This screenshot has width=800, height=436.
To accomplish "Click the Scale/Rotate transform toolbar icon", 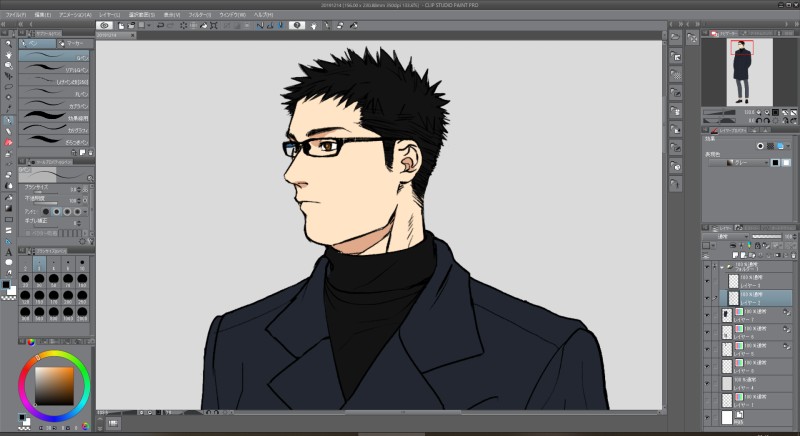I will [213, 25].
